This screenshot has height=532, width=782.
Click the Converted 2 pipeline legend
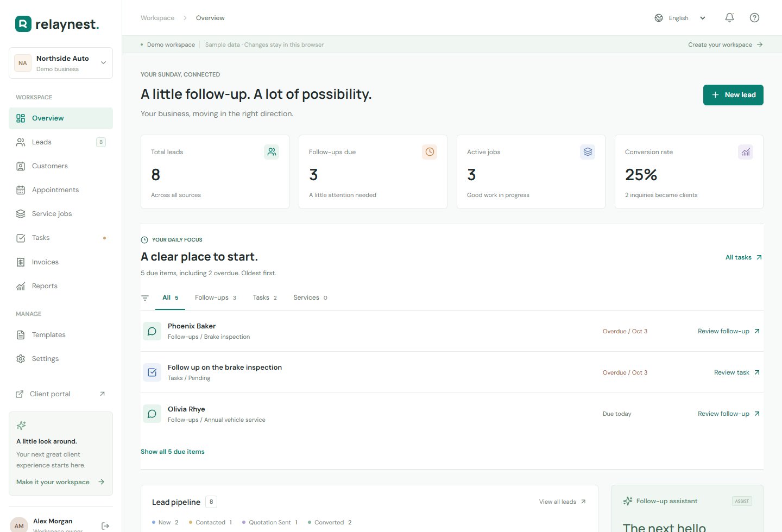pos(330,522)
